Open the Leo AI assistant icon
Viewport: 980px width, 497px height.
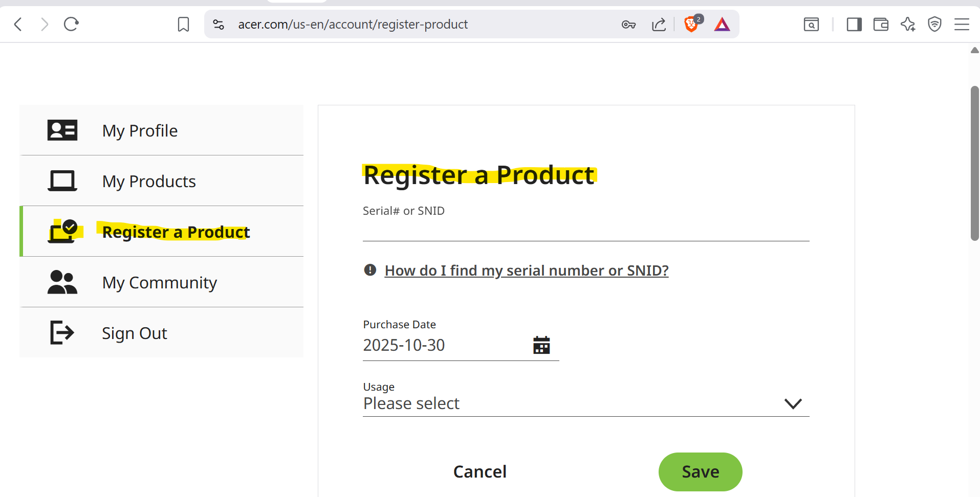coord(908,24)
